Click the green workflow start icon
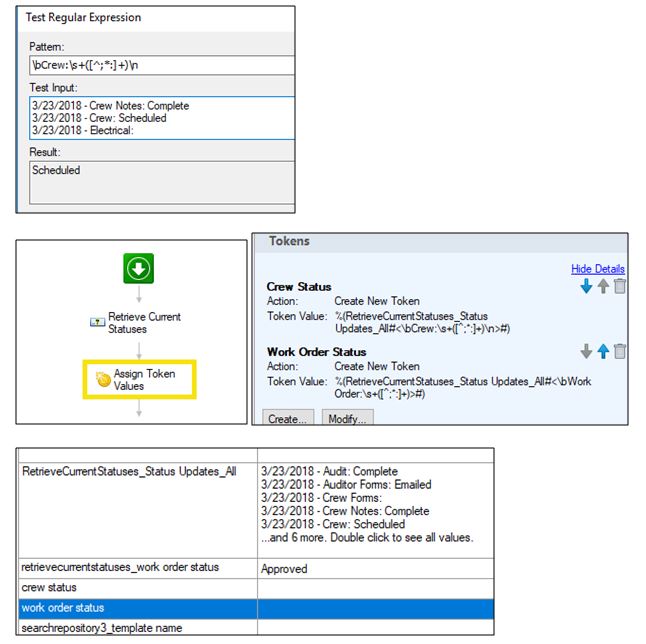646x644 pixels. click(x=141, y=269)
